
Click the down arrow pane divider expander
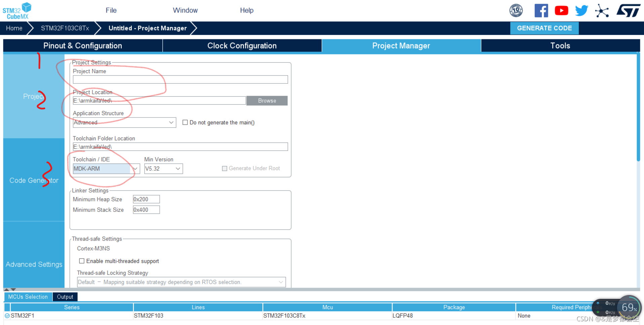(x=13, y=289)
